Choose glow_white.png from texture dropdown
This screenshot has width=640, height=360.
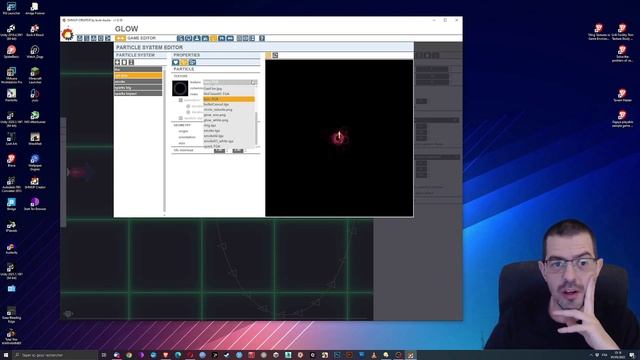(229, 120)
